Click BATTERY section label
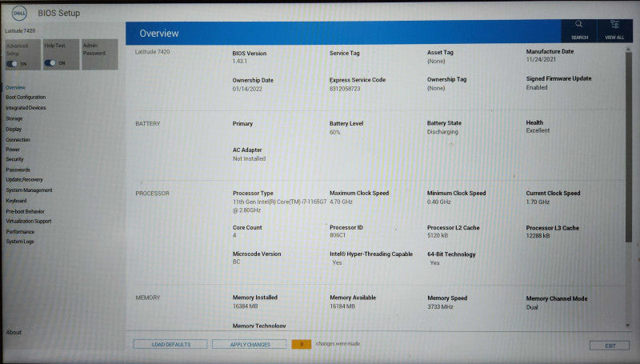640x364 pixels. 148,124
